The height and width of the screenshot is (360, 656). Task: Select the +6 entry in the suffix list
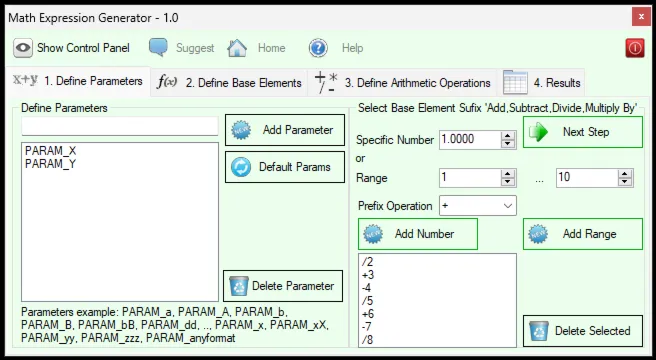coord(368,314)
